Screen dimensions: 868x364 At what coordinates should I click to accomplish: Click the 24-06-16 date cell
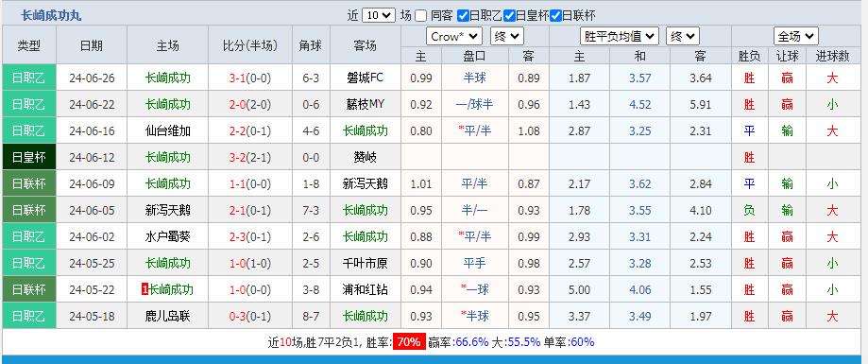click(x=92, y=130)
